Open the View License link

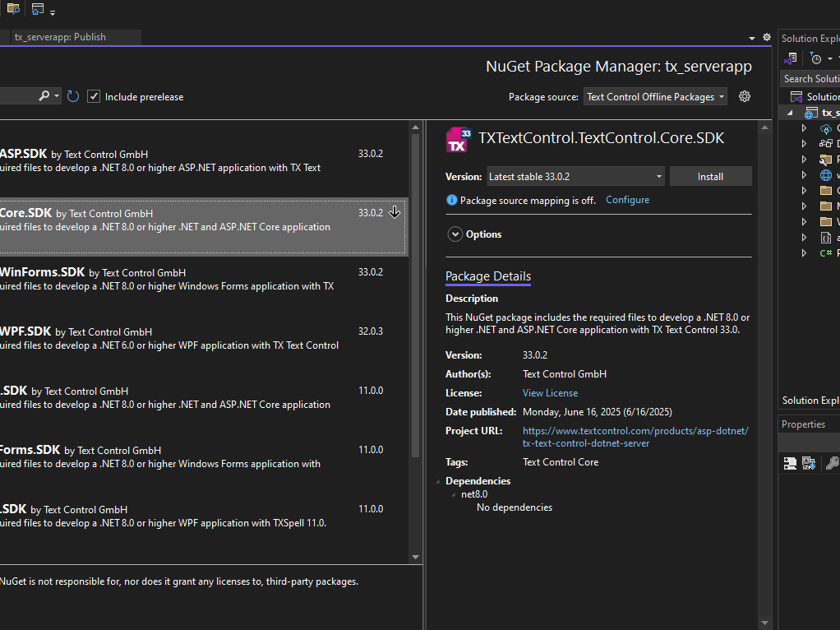tap(549, 392)
